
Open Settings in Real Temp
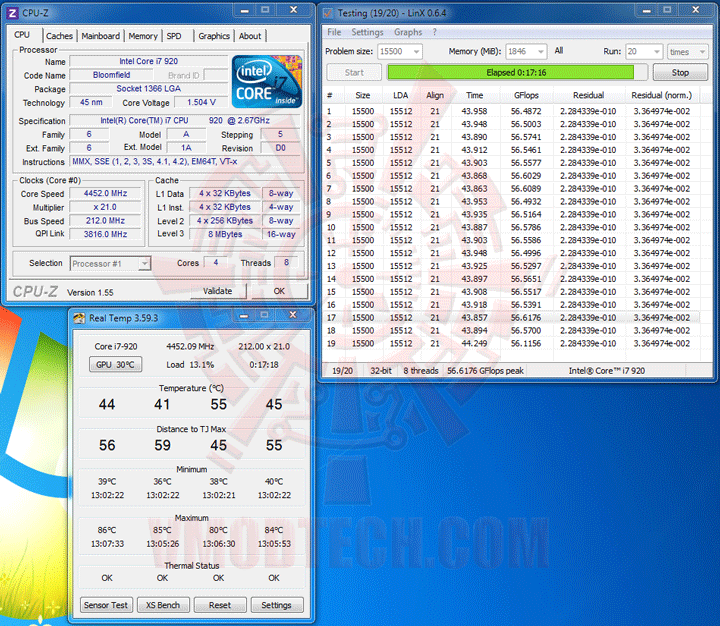(x=276, y=605)
